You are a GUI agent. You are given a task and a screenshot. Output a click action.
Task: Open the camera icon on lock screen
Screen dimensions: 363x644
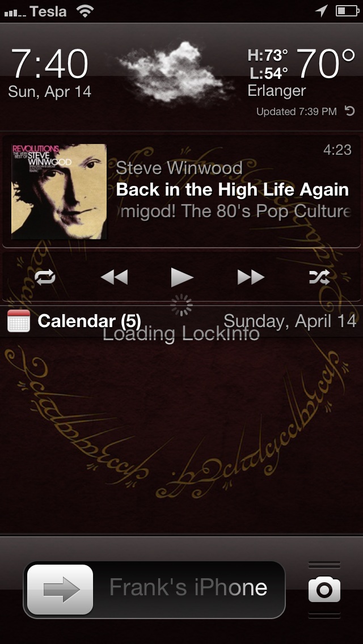pyautogui.click(x=324, y=590)
